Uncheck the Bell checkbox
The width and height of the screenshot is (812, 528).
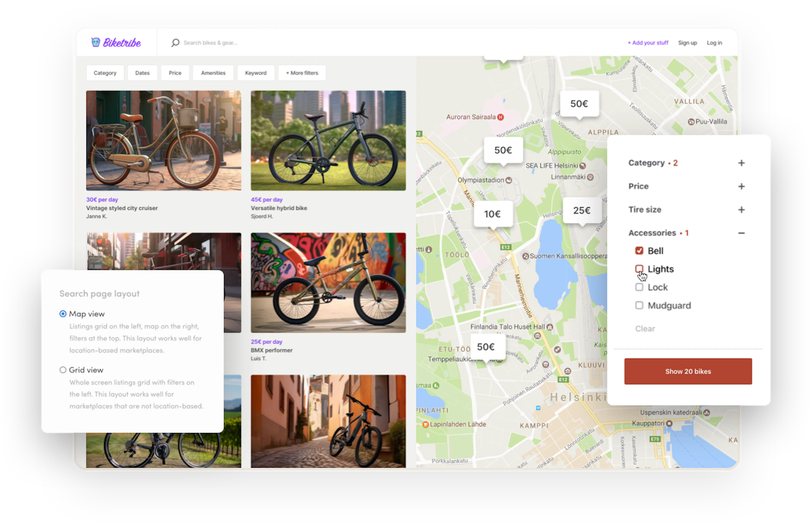[639, 251]
